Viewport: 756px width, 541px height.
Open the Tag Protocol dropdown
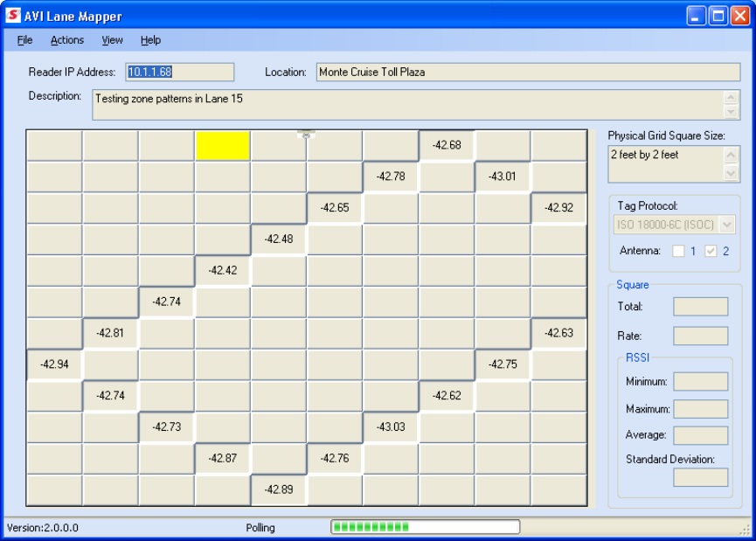(x=726, y=225)
